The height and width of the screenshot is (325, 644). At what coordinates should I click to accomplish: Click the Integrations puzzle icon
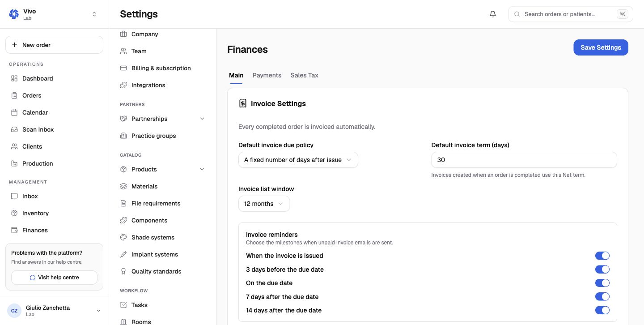click(x=123, y=85)
